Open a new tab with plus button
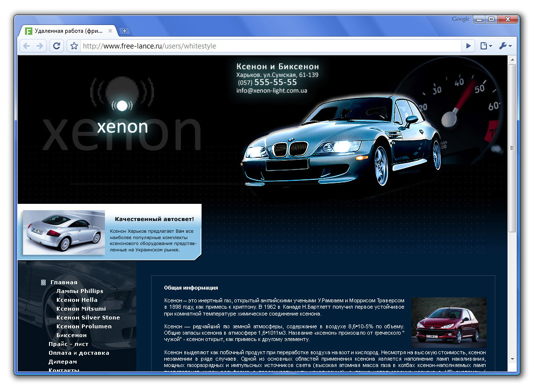Image resolution: width=536 pixels, height=392 pixels. [x=125, y=31]
